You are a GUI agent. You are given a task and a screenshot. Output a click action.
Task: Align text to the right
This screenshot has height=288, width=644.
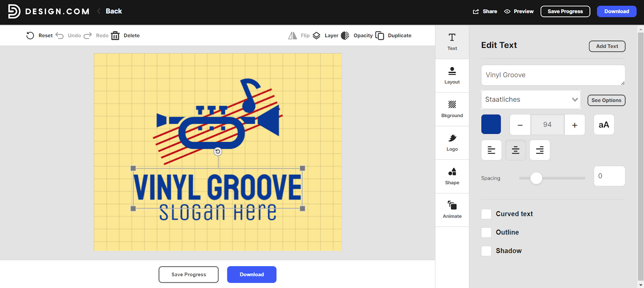point(540,150)
